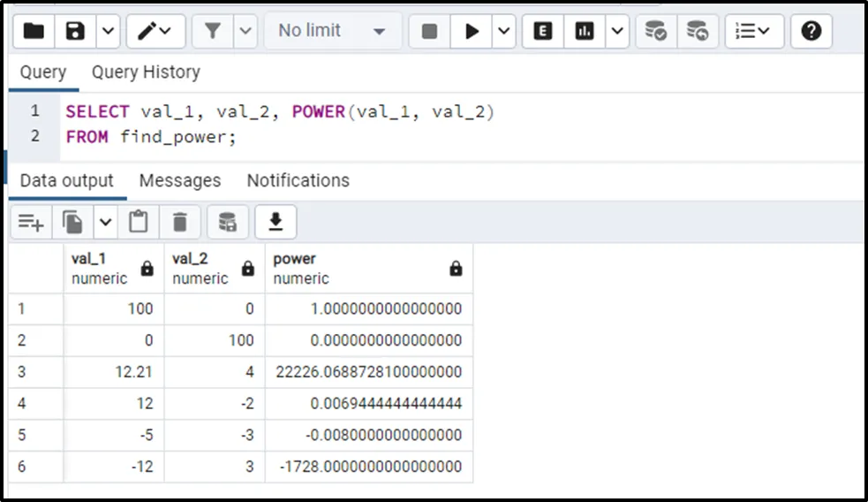Viewport: 868px width, 502px height.
Task: Click the Add row icon in the data toolbar
Action: [x=31, y=222]
